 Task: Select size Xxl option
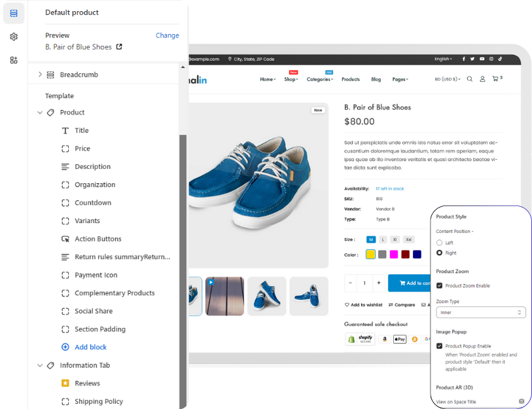[409, 240]
